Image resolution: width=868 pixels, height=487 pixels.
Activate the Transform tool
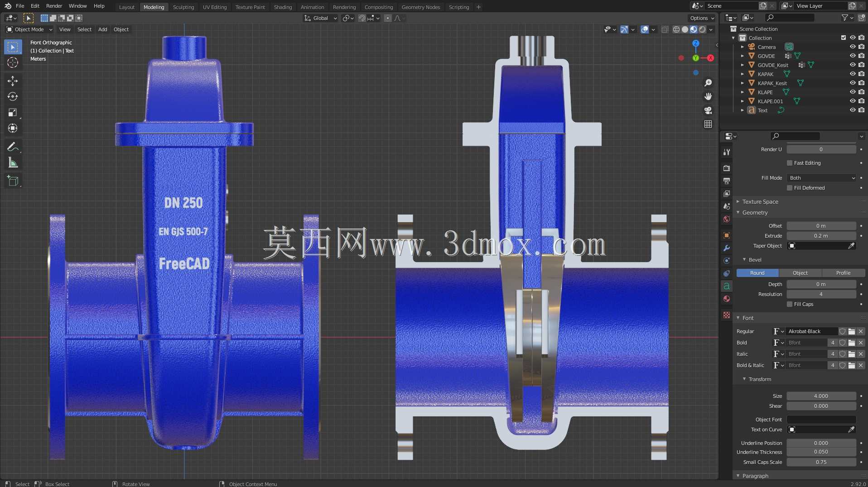point(13,128)
